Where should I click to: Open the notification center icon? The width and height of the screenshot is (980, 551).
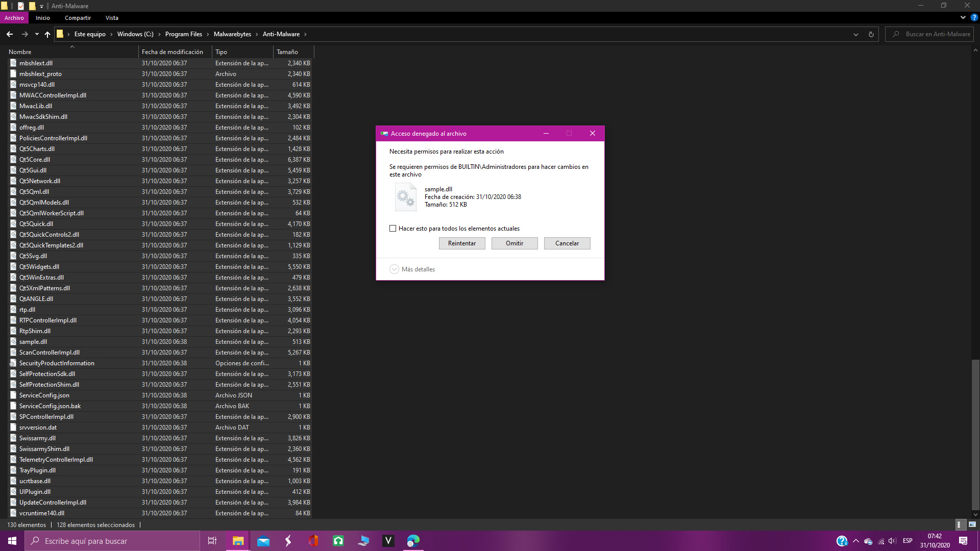[963, 541]
